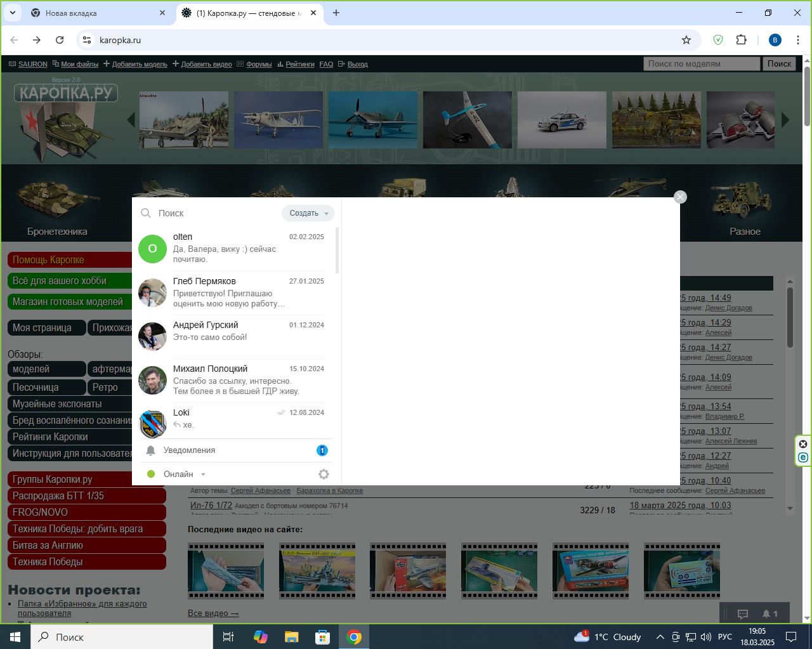The height and width of the screenshot is (649, 812).
Task: Open the Форумы menu link
Action: [258, 64]
